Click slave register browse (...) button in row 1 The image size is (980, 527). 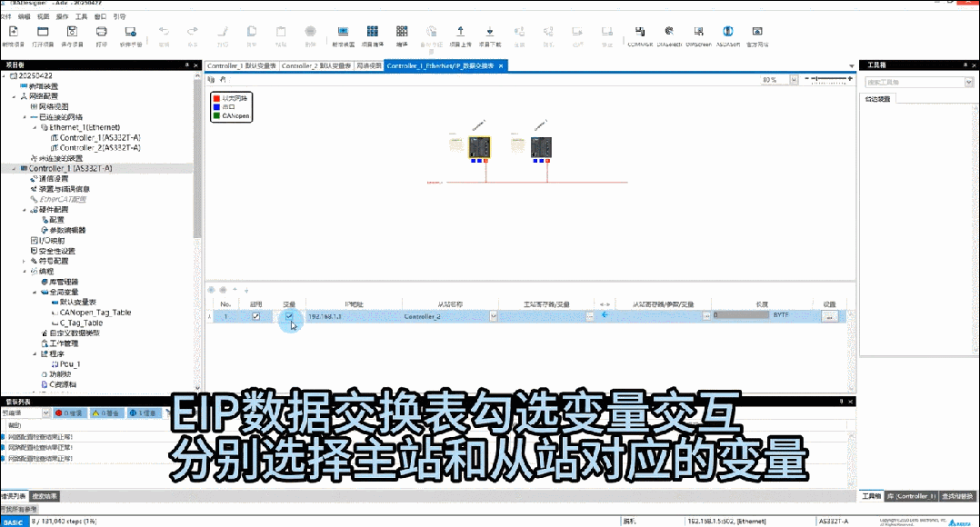tap(706, 316)
